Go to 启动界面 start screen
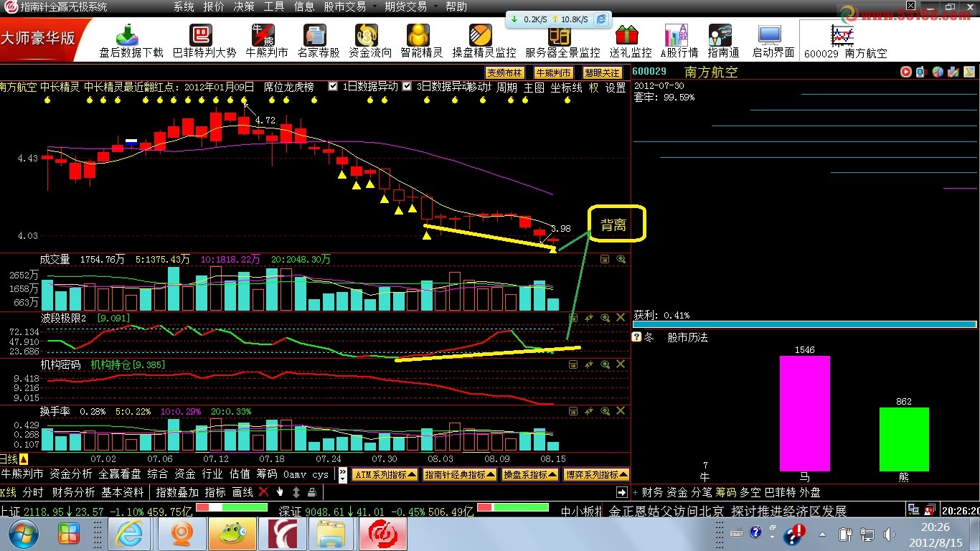 [773, 41]
